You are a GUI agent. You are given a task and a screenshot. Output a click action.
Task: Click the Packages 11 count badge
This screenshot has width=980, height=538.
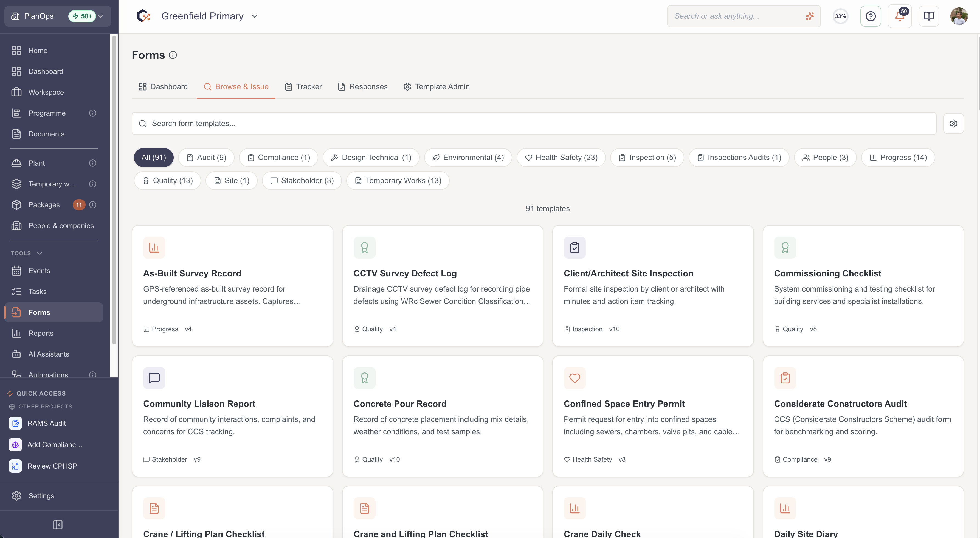click(79, 205)
